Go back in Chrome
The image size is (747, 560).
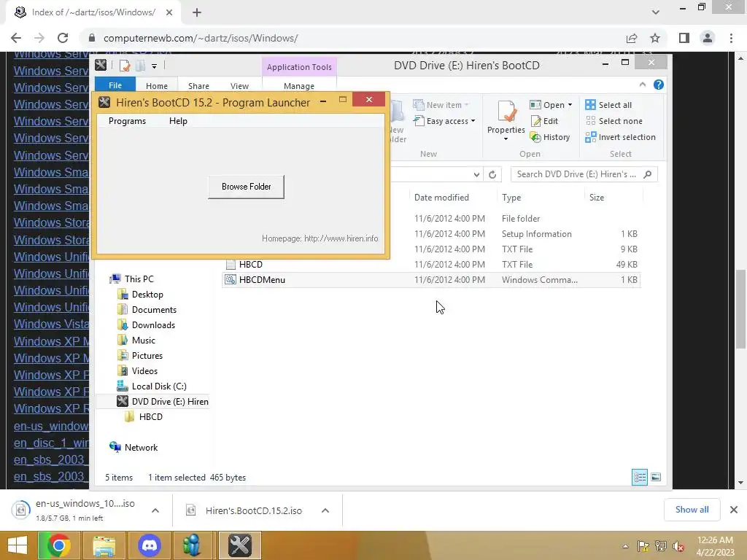pos(16,38)
